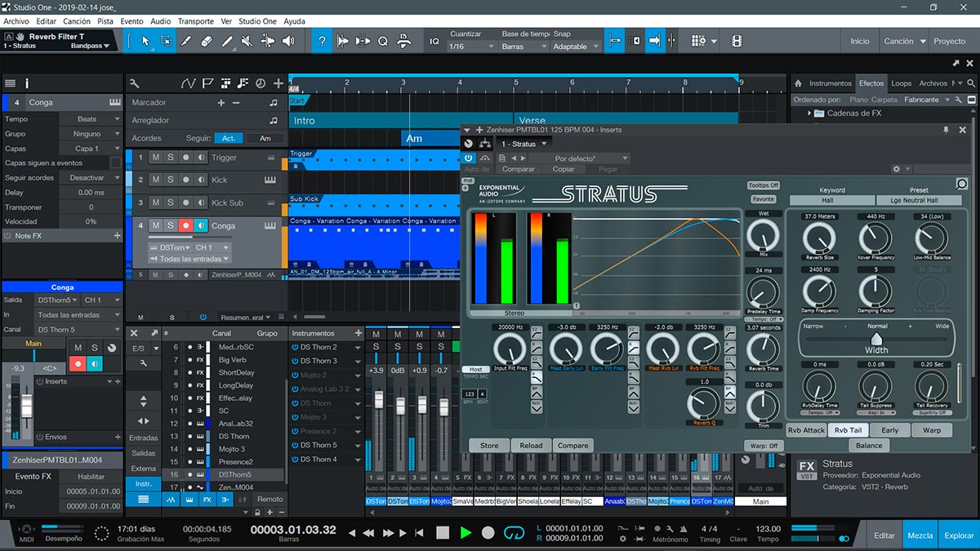Stop playback with the square button
Screen dimensions: 980x551
point(443,532)
